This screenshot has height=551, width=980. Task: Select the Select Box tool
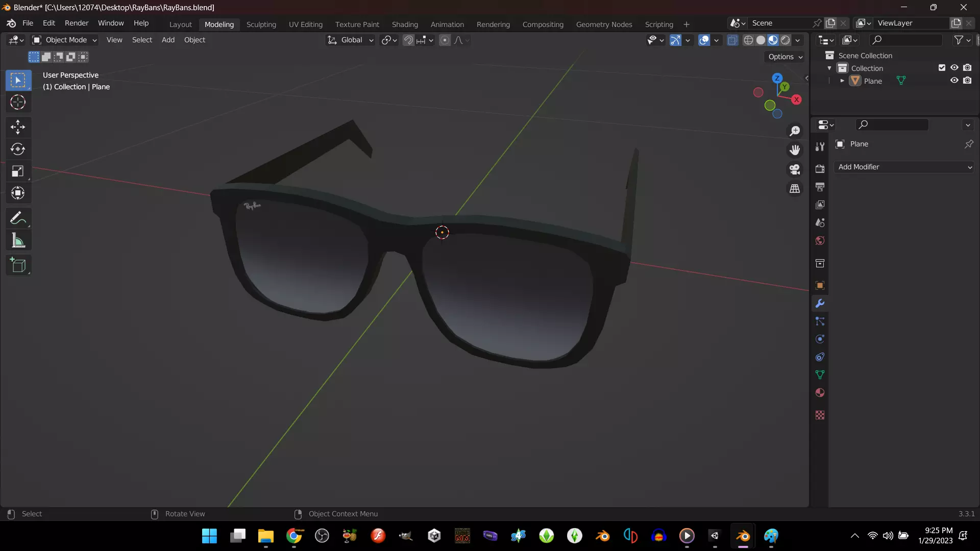18,80
